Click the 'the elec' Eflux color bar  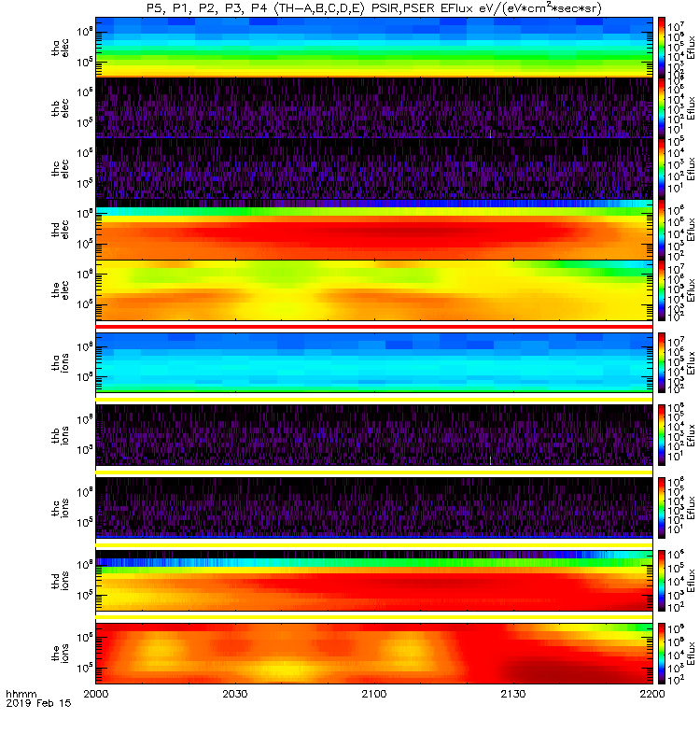point(662,290)
